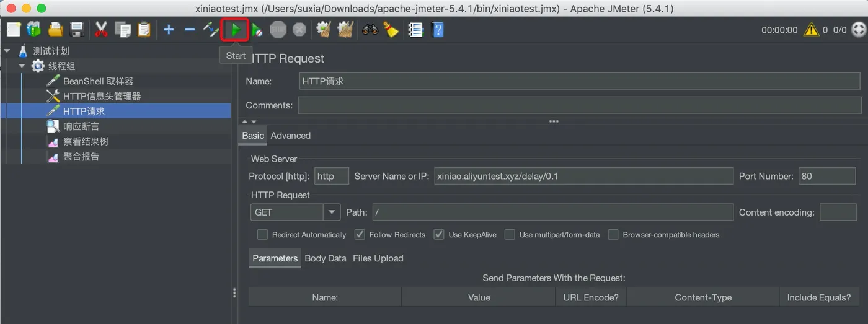Image resolution: width=868 pixels, height=324 pixels.
Task: Select the 线程组 thread group node
Action: pos(61,66)
